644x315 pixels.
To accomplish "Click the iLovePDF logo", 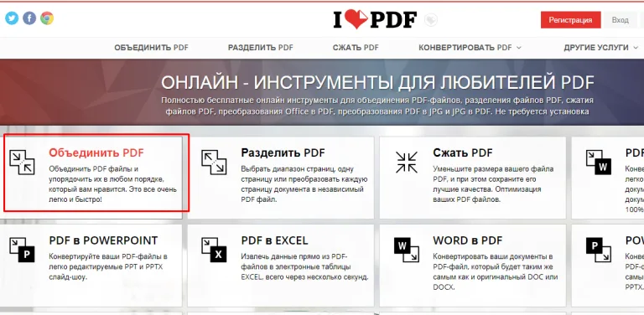I will point(375,20).
